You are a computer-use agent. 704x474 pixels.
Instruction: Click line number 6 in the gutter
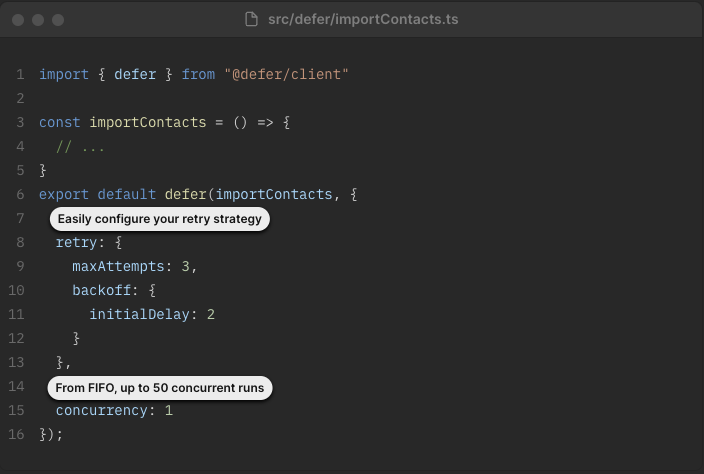(20, 194)
